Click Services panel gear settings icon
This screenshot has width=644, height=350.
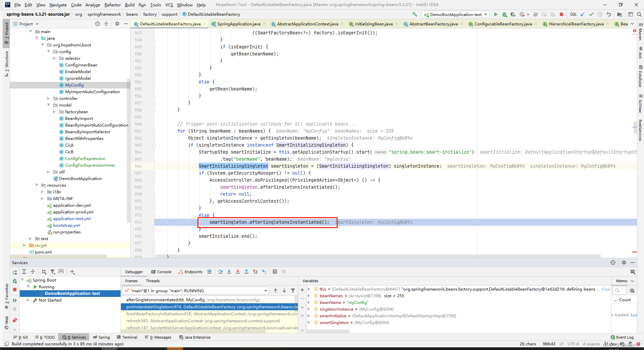(624, 262)
